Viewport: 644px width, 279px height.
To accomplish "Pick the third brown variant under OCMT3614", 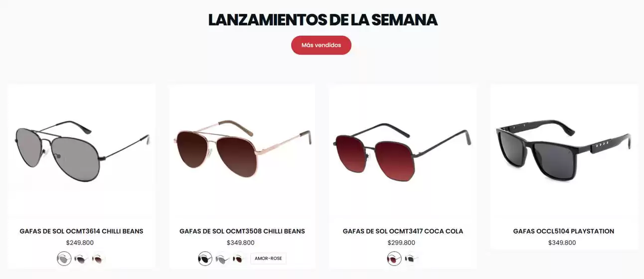I will (98, 259).
